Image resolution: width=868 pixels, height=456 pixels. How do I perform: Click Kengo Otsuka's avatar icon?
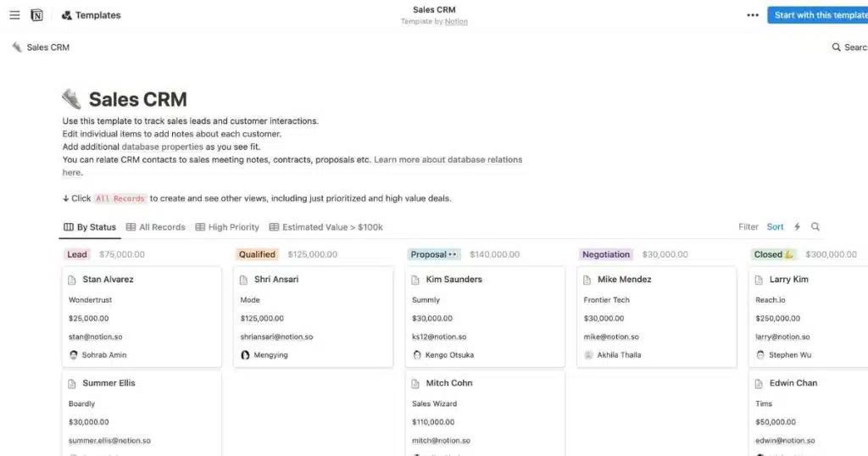[x=417, y=355]
